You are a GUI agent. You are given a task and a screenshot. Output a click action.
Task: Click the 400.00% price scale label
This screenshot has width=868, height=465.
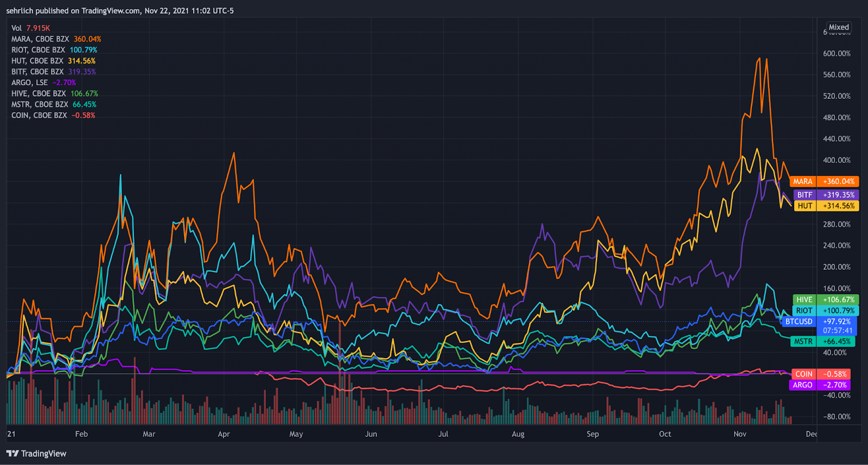pyautogui.click(x=837, y=160)
